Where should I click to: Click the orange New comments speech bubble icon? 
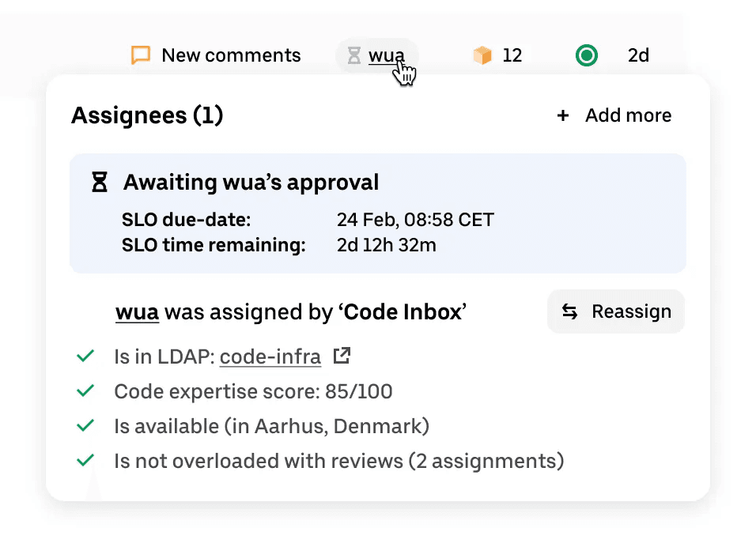(x=141, y=55)
